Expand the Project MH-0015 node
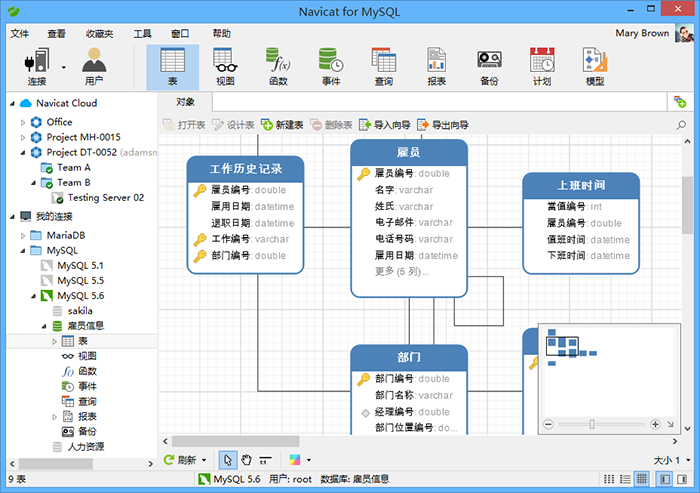Image resolution: width=700 pixels, height=493 pixels. [x=23, y=138]
